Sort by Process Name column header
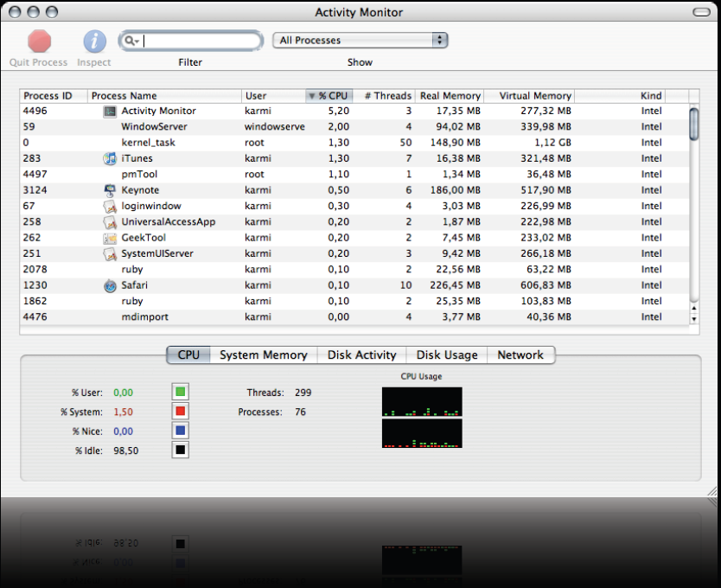721x588 pixels. 164,96
